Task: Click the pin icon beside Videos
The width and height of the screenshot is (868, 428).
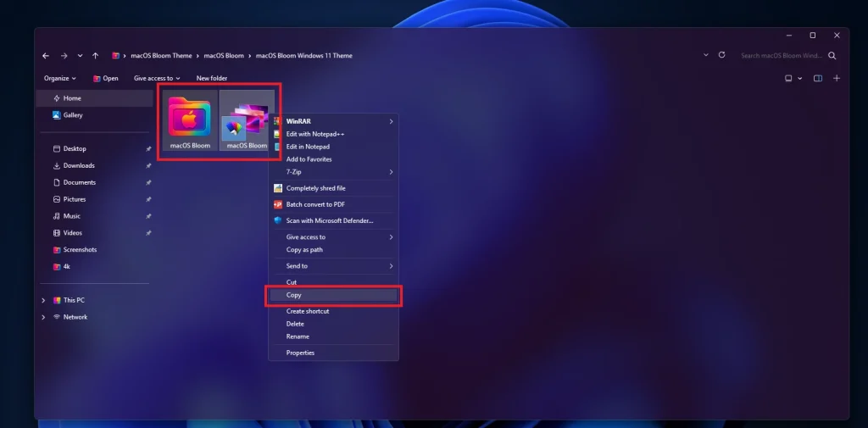Action: coord(148,233)
